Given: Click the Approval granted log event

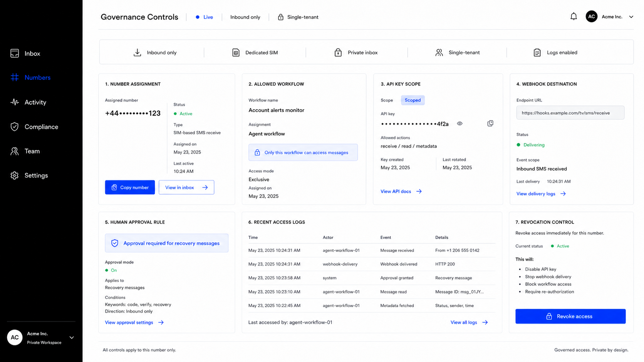Looking at the screenshot, I should click(x=397, y=278).
